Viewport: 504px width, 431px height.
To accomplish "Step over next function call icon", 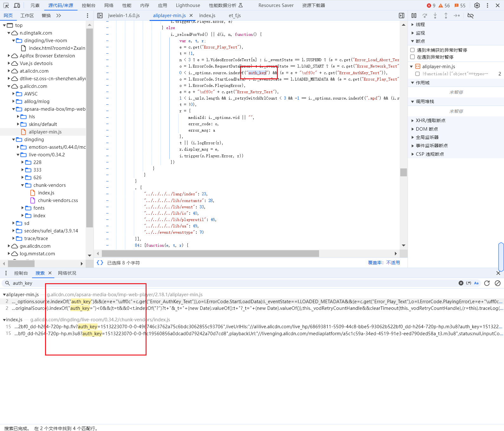I will (425, 16).
